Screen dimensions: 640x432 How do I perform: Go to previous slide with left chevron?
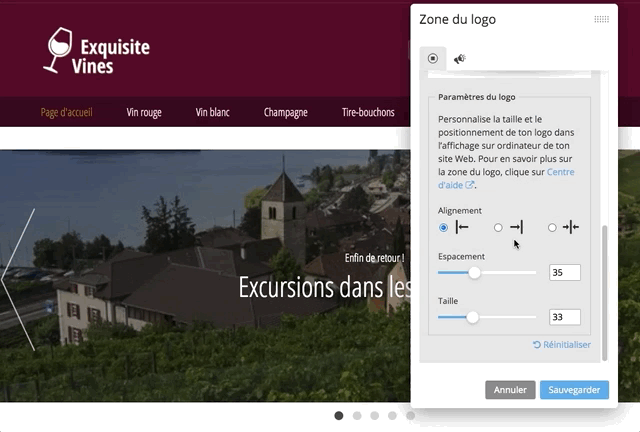point(18,280)
